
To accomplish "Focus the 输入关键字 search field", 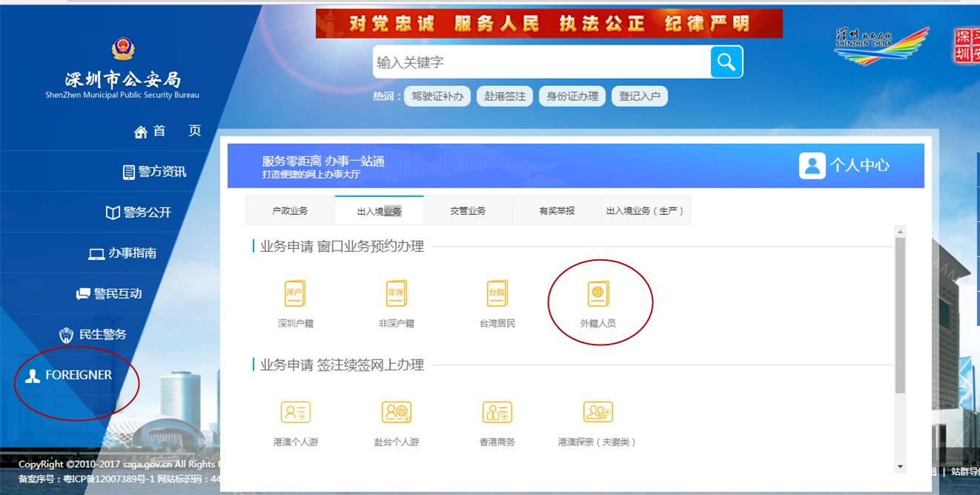I will [541, 62].
